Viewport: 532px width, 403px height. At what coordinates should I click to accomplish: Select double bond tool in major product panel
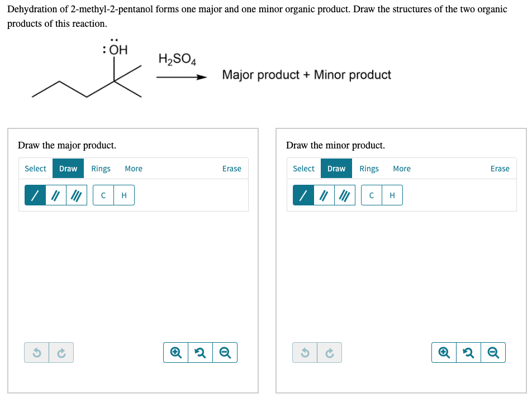(x=56, y=195)
